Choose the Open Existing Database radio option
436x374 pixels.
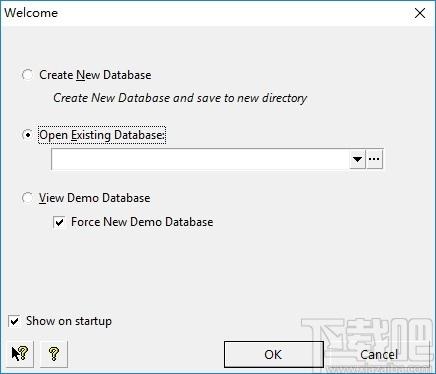point(27,135)
